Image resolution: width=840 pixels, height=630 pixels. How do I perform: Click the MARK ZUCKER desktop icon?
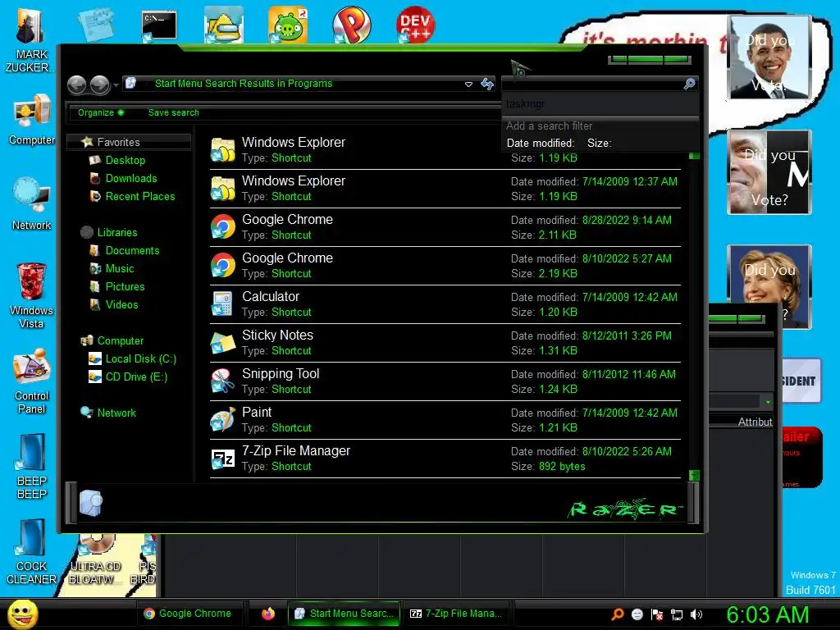point(31,42)
